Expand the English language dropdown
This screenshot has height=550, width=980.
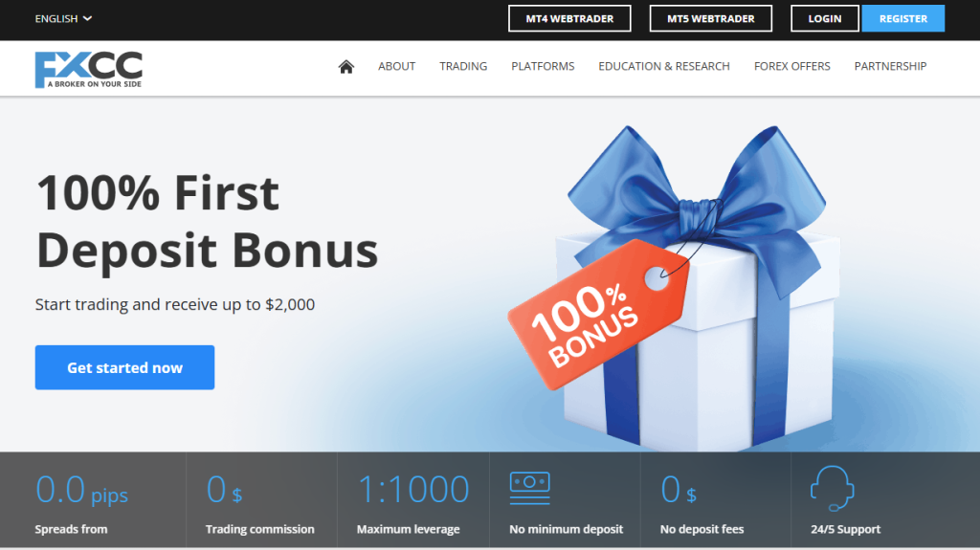(x=63, y=19)
